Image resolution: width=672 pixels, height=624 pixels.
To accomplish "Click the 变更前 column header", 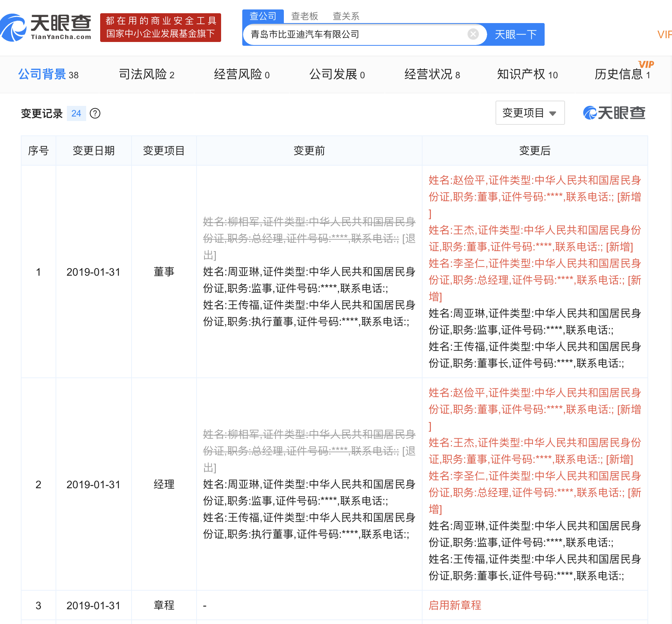I will pos(309,151).
